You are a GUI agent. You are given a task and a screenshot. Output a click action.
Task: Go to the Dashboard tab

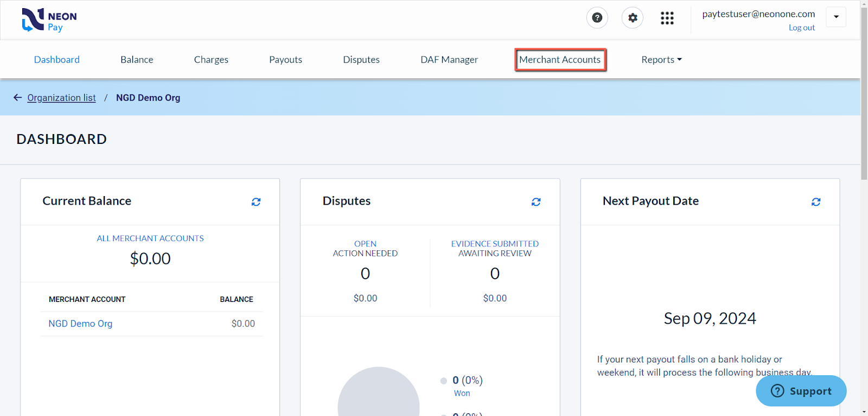coord(57,60)
